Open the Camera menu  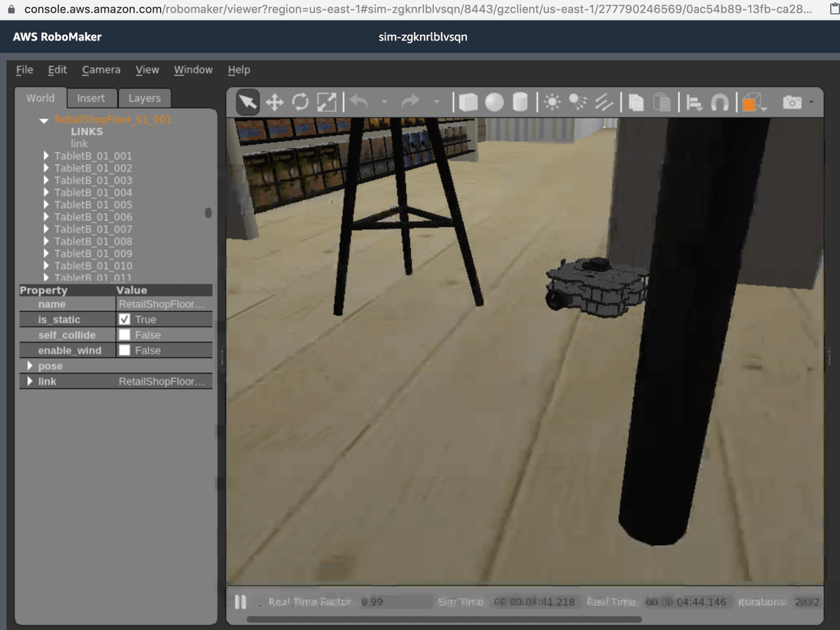101,70
